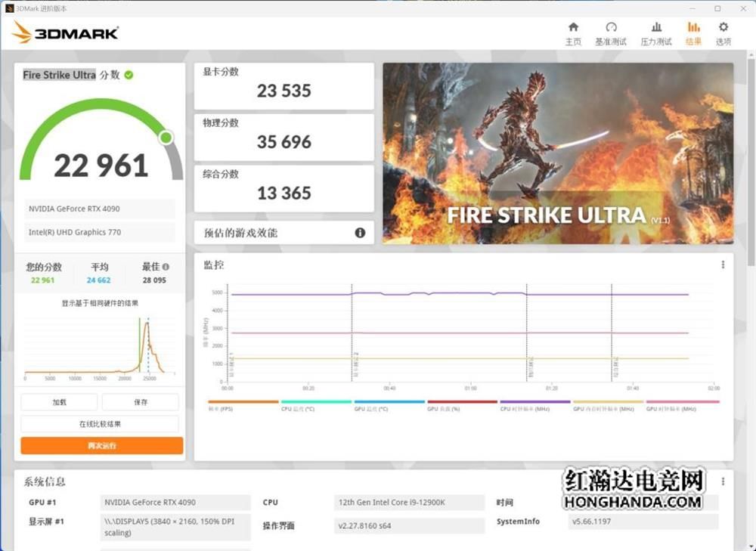The image size is (756, 551).
Task: Click the info icon in 预估的游戏效能
Action: pos(360,233)
